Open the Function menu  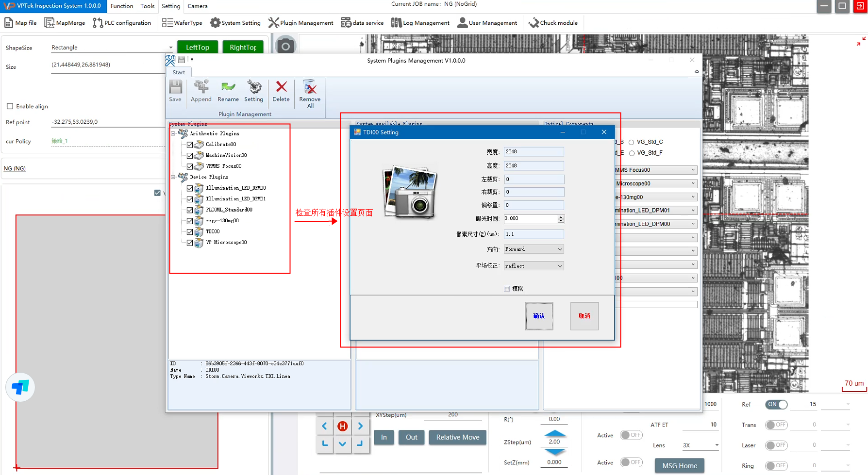click(122, 6)
